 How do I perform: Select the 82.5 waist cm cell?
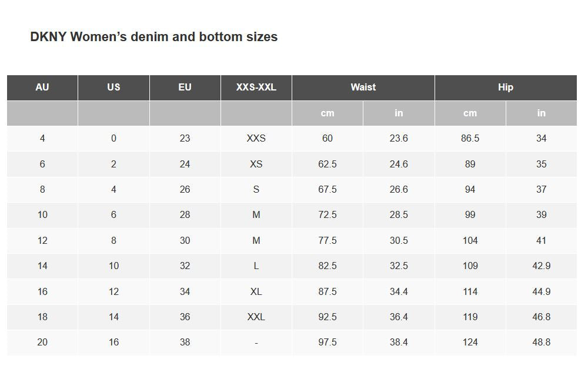pos(328,266)
